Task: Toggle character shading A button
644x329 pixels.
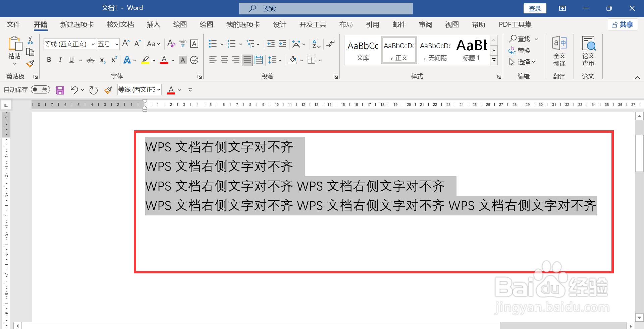Action: (x=183, y=60)
